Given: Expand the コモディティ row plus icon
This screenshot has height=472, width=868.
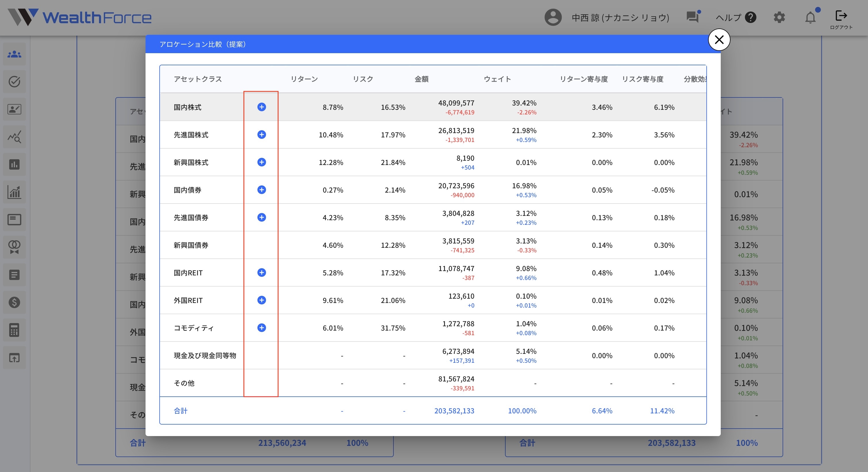Looking at the screenshot, I should 261,328.
